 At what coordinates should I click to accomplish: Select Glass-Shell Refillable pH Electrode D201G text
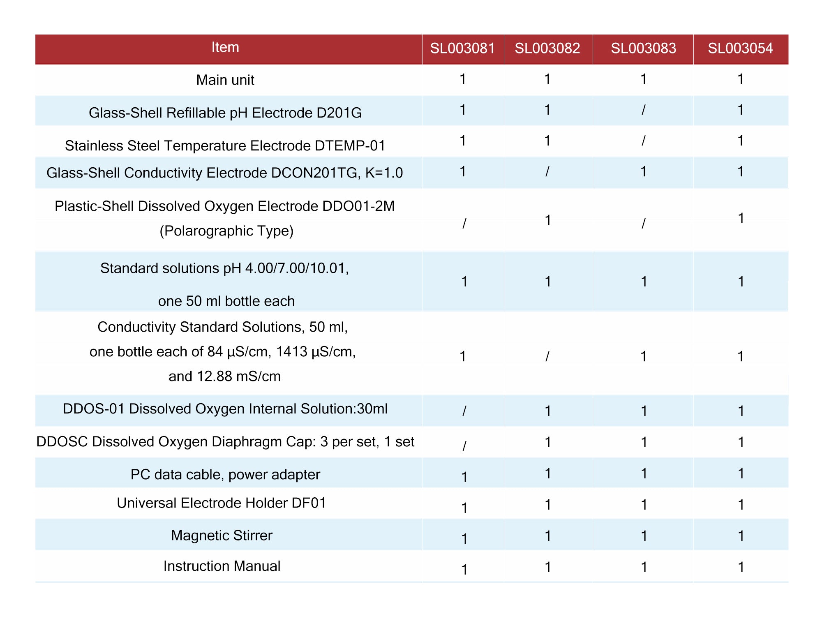coord(225,113)
